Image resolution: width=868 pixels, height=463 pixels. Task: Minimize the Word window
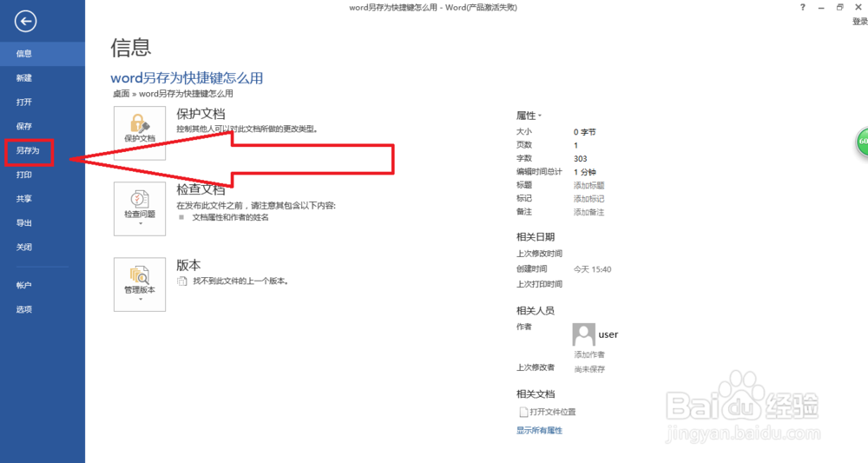(x=821, y=7)
